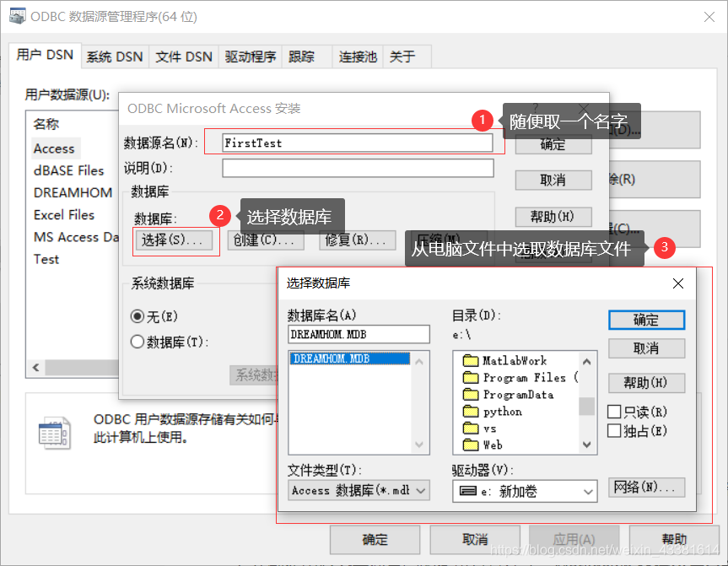Click the 修复(R)... database button
The image size is (728, 566).
358,240
